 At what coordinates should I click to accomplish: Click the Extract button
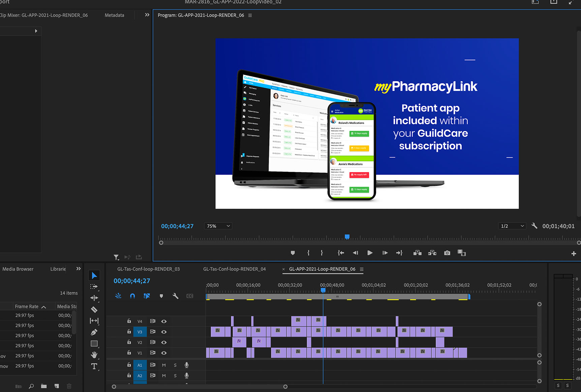point(432,253)
